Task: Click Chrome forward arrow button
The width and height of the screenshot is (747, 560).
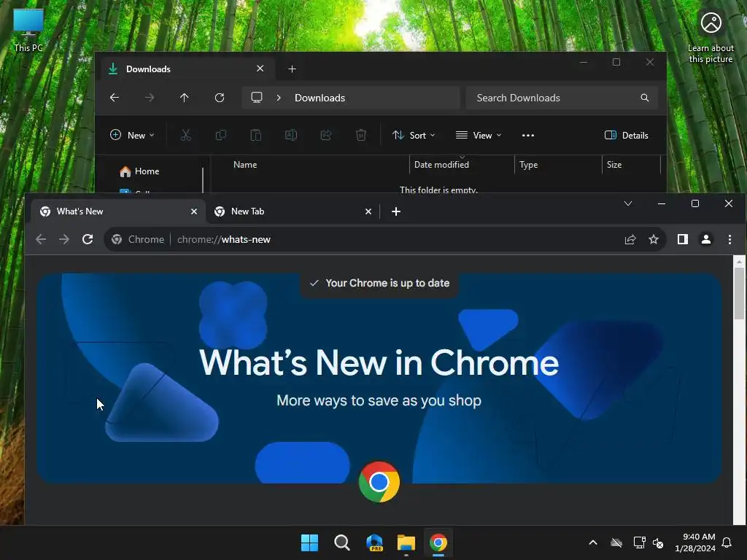Action: click(64, 239)
